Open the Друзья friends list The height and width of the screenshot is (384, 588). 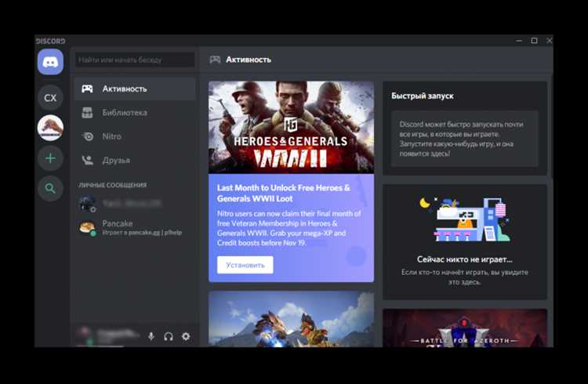[x=135, y=160]
